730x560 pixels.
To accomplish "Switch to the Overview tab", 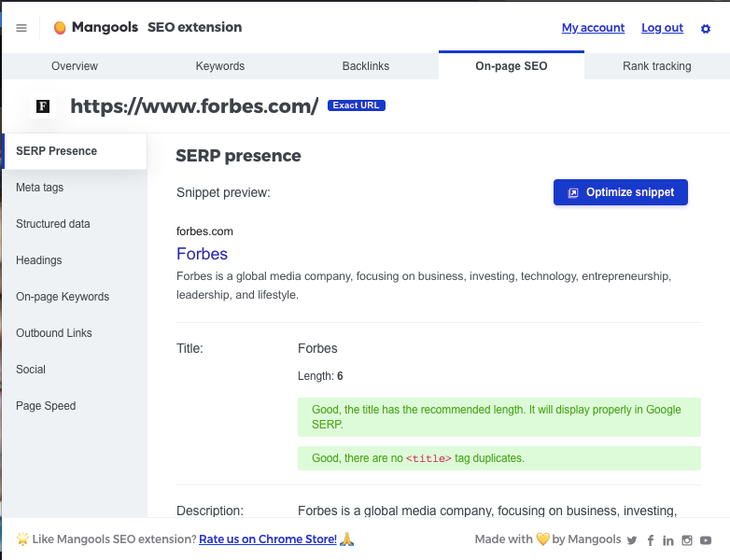I will [75, 66].
